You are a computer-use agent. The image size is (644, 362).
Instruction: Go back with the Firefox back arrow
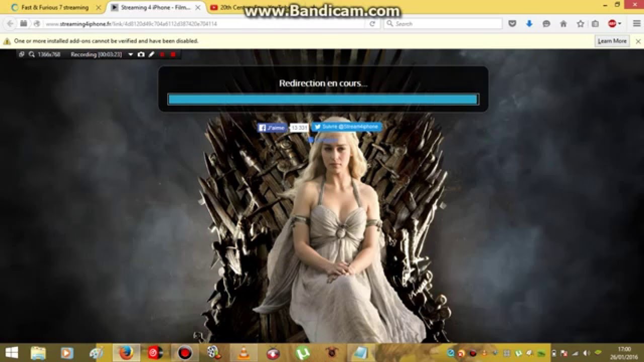[10, 24]
